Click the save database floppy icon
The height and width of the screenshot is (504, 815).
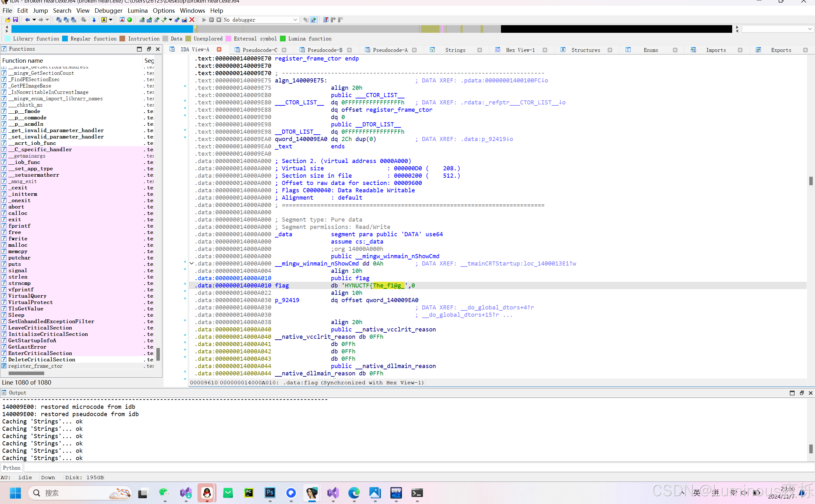[15, 20]
